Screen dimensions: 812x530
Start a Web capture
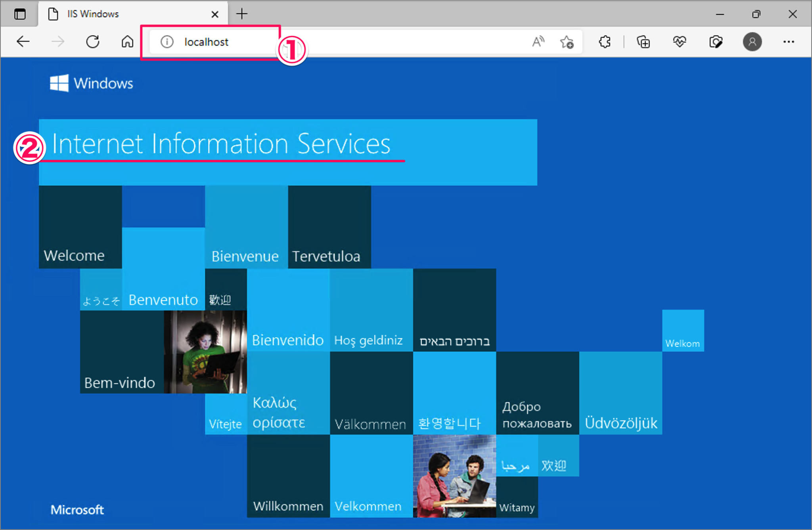tap(716, 42)
